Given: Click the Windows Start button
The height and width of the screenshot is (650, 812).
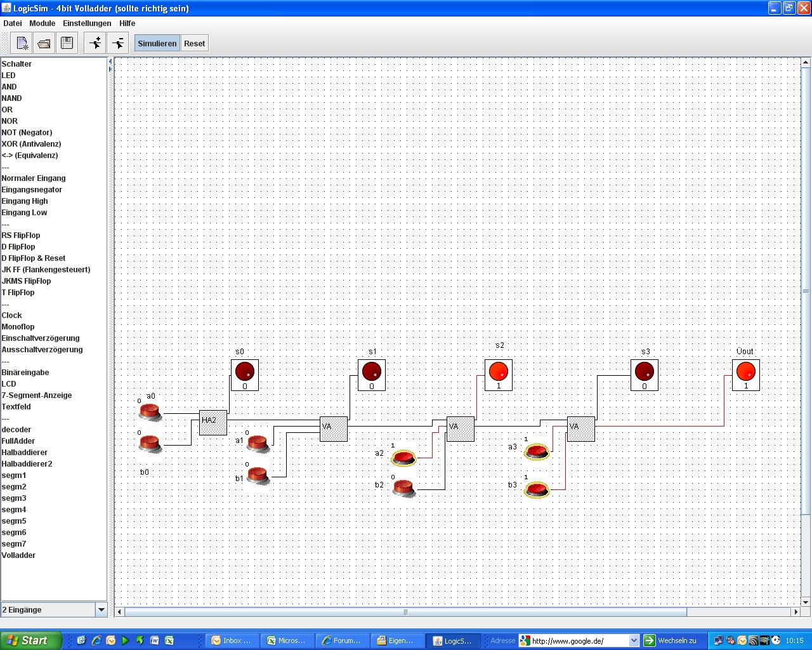Looking at the screenshot, I should click(x=31, y=640).
